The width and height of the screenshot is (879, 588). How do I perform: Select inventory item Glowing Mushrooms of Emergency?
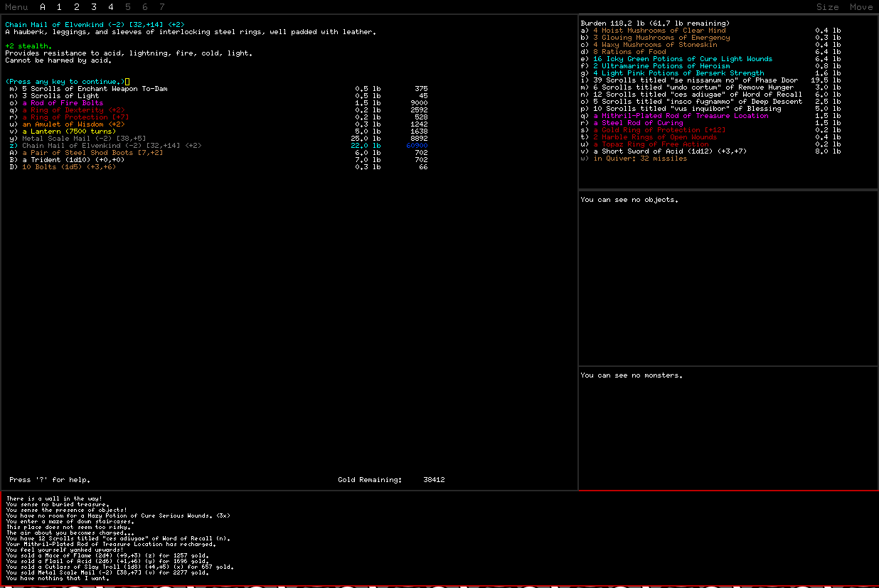click(711, 38)
